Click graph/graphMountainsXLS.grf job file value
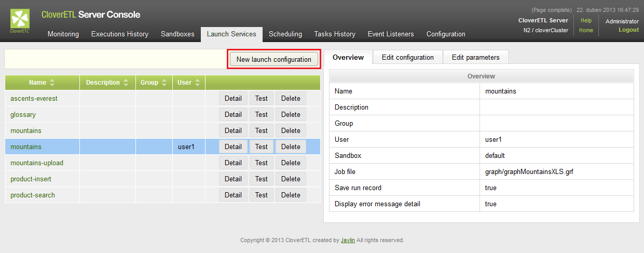The height and width of the screenshot is (253, 644). click(522, 171)
